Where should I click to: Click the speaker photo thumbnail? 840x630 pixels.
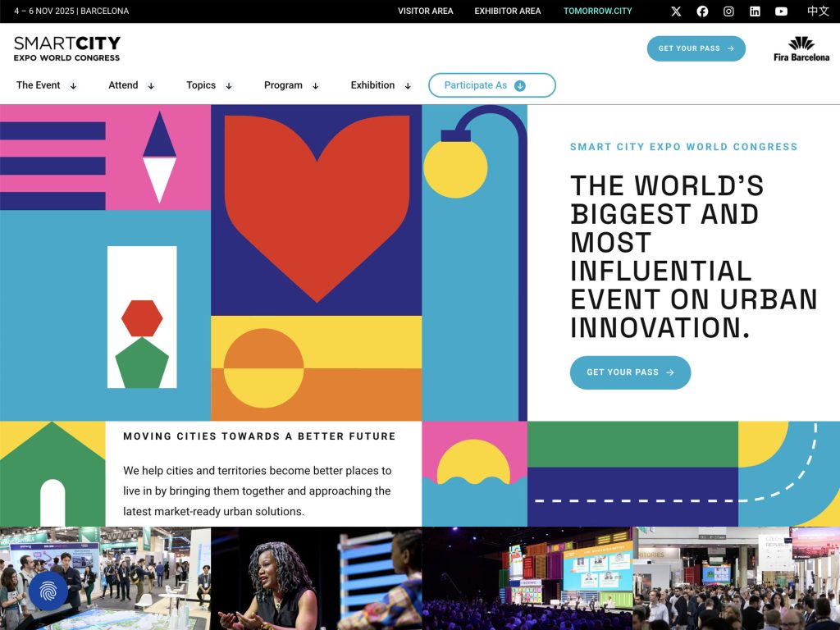click(316, 580)
